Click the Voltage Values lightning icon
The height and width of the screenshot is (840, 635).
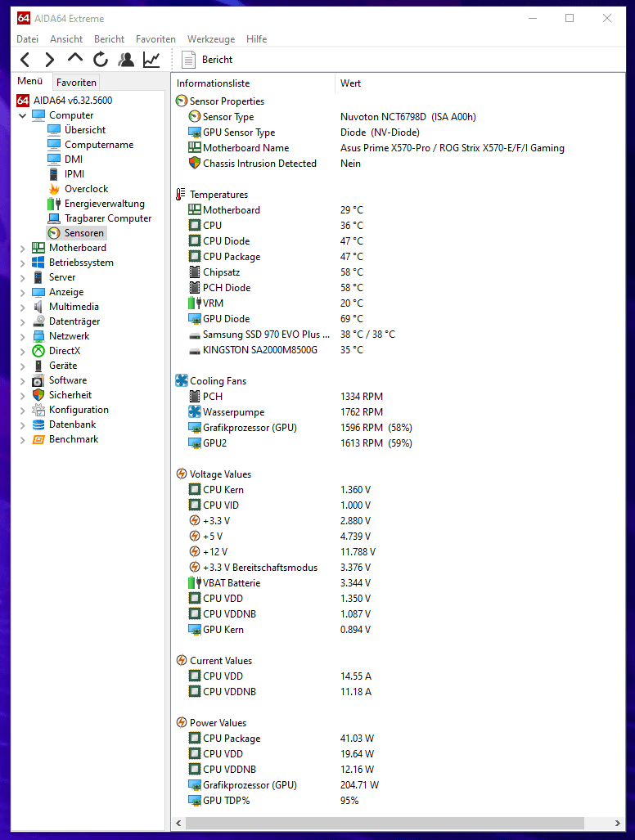182,474
